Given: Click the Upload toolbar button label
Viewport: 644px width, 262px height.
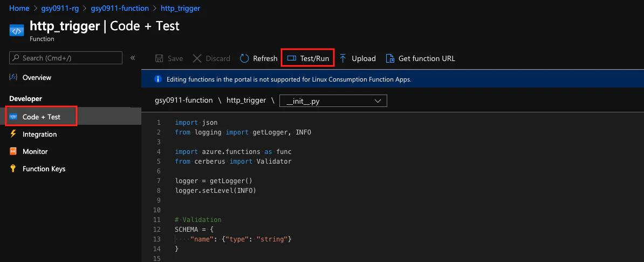Looking at the screenshot, I should (364, 58).
